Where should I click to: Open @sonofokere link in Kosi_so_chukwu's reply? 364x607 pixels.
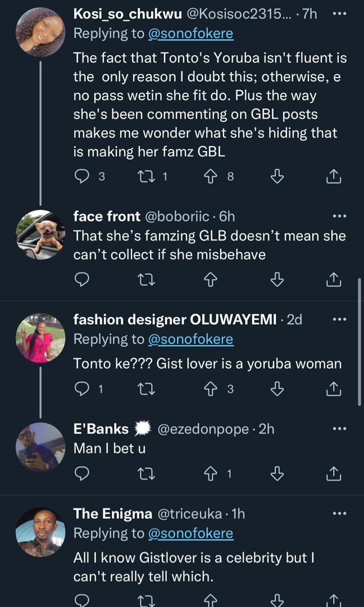tap(190, 34)
